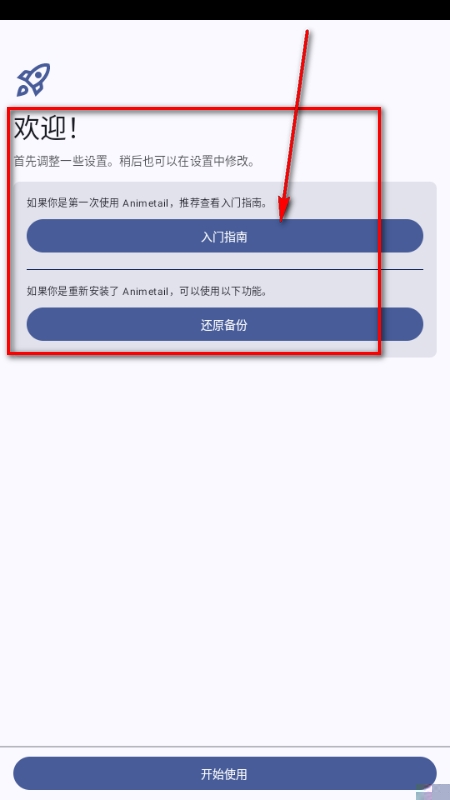Image resolution: width=450 pixels, height=800 pixels.
Task: Click the black status bar at top
Action: 224,10
